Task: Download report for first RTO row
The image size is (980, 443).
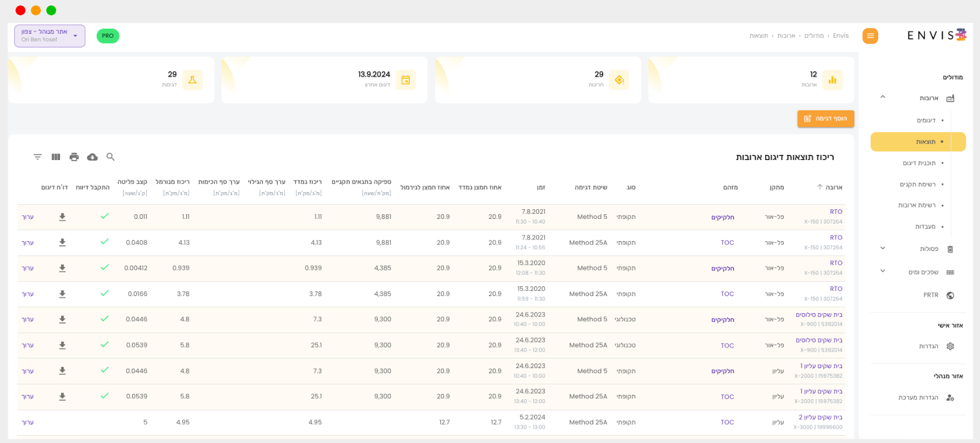Action: tap(62, 217)
